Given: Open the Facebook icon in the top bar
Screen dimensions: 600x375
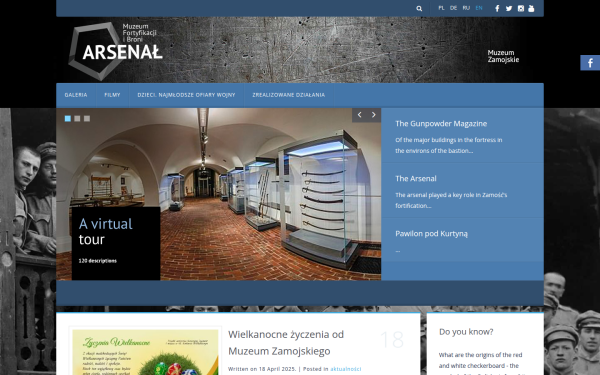Looking at the screenshot, I should [497, 8].
